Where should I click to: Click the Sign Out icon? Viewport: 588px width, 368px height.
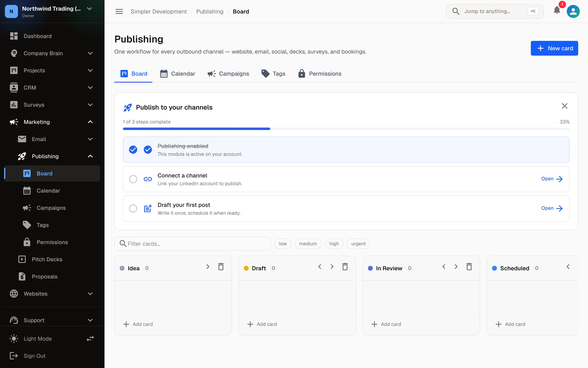14,356
